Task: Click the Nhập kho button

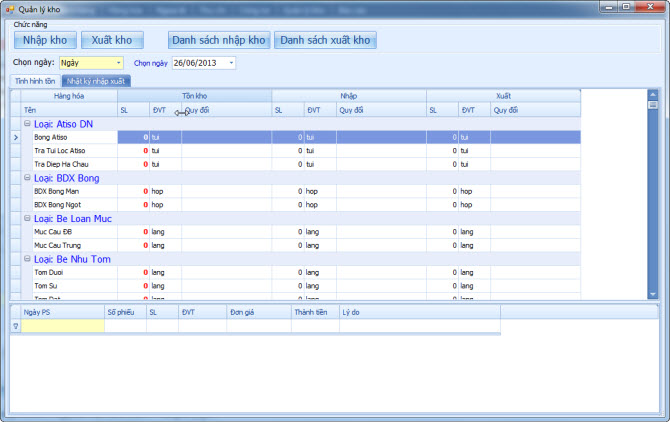Action: 44,41
